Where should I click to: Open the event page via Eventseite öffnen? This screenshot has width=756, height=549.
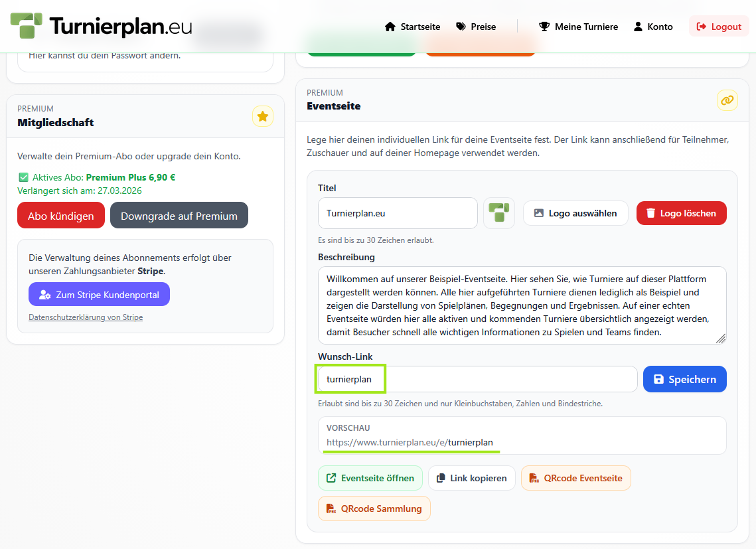(370, 477)
